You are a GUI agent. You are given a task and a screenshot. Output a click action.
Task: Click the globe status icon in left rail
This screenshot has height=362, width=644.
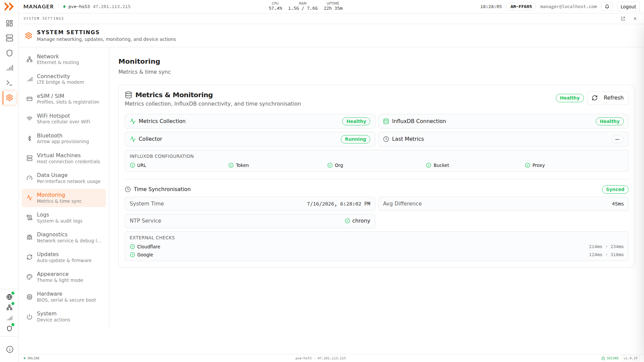pos(9,297)
